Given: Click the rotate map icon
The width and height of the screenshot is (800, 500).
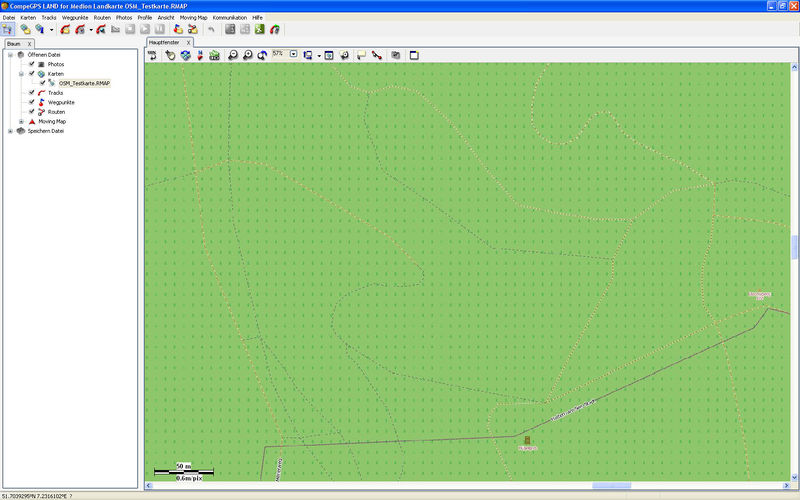Looking at the screenshot, I should [261, 55].
